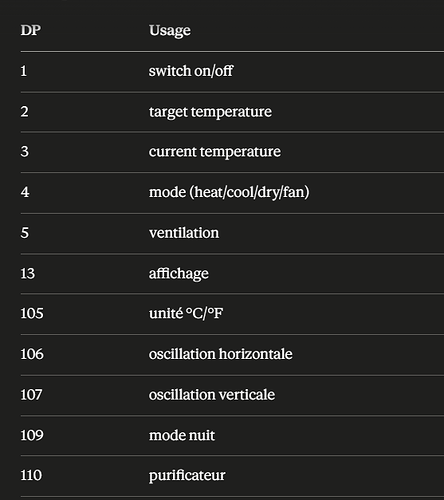The image size is (444, 500).
Task: Click DP number 107
Action: 31,395
